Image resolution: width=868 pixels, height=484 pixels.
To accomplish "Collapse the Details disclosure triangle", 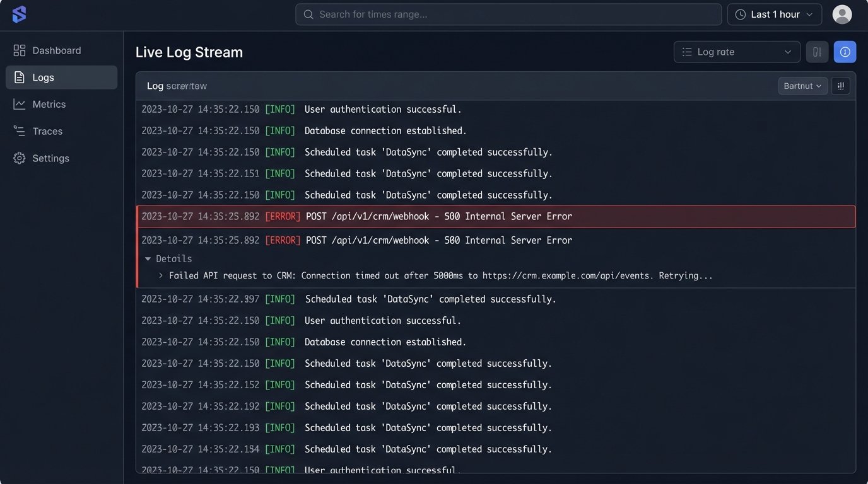I will pyautogui.click(x=148, y=259).
